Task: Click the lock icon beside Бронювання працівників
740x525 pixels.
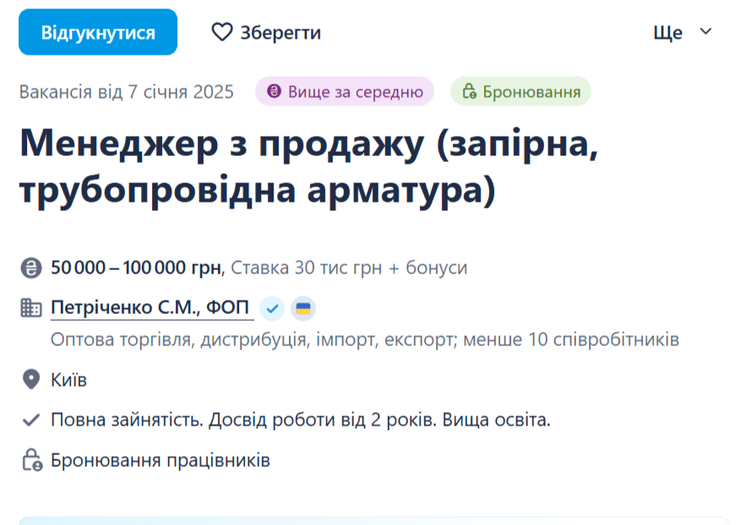Action: 31,460
